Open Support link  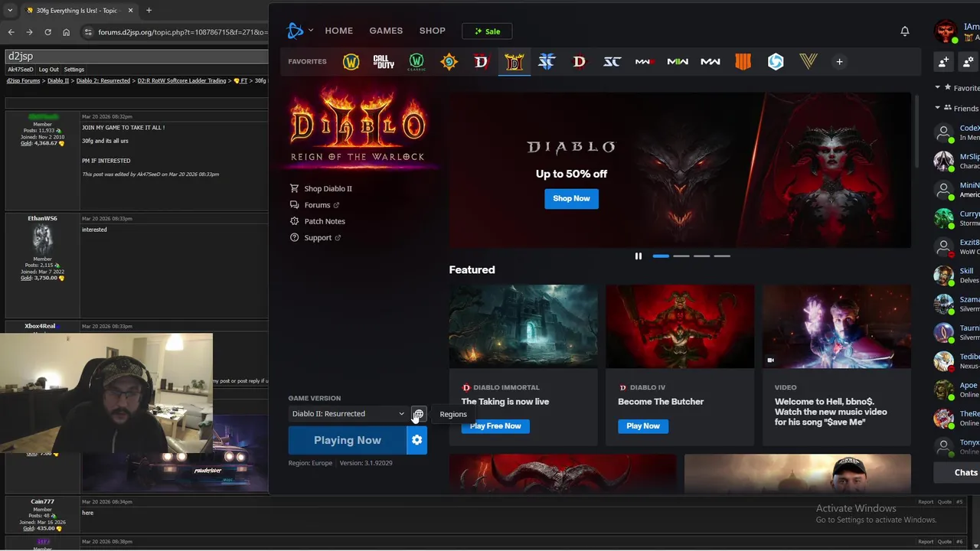[315, 238]
